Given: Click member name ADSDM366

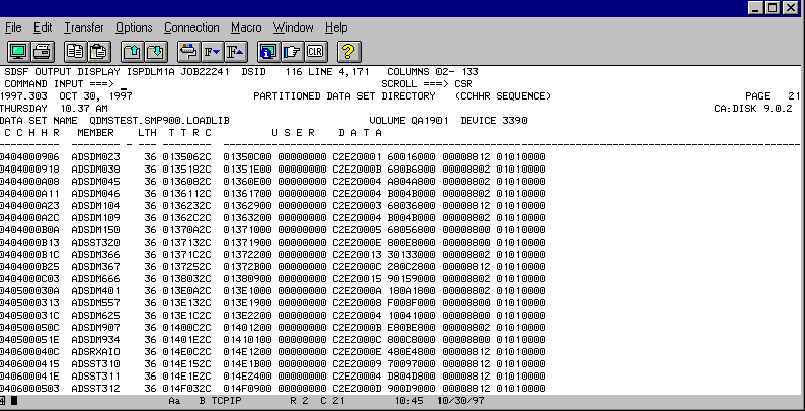Looking at the screenshot, I should pos(96,255).
